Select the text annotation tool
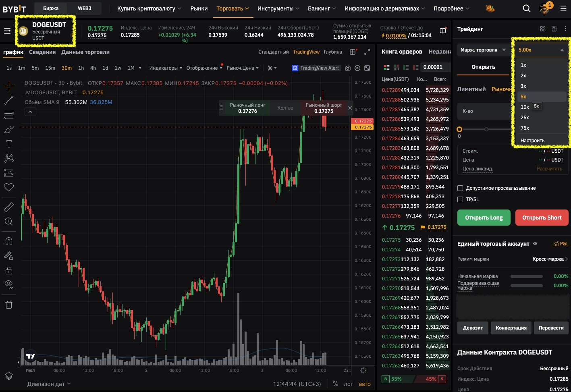This screenshot has width=571, height=392. coord(9,144)
